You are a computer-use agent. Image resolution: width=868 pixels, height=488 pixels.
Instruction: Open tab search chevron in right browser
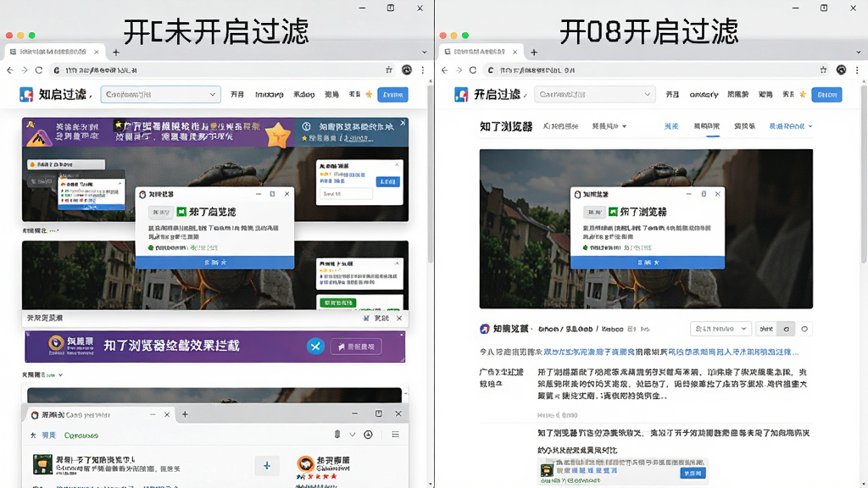[859, 52]
